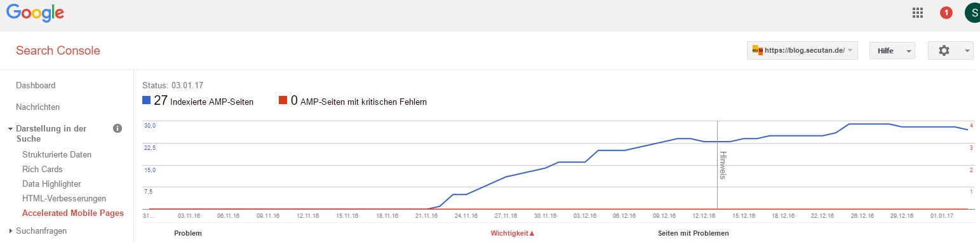Toggle red AMP-Seiten mit kritischen Fehlern legend
Viewport: 980px width, 242px height.
(283, 100)
